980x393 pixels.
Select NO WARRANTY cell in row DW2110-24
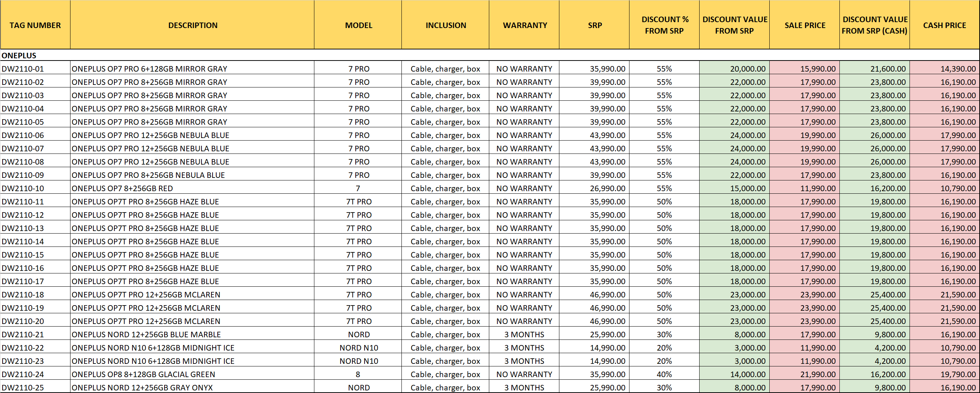(524, 374)
